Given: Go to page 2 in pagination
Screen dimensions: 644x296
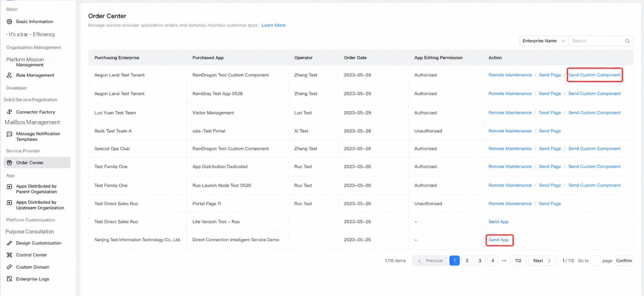Looking at the screenshot, I should pos(467,261).
